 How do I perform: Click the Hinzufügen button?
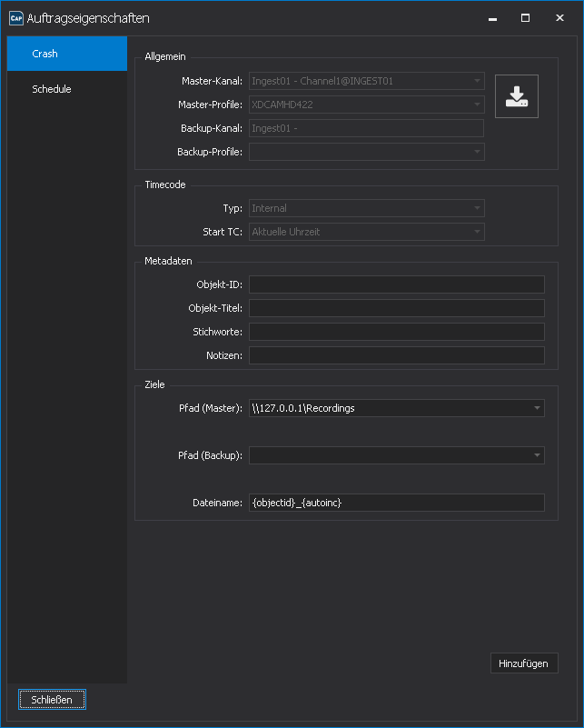coord(524,663)
